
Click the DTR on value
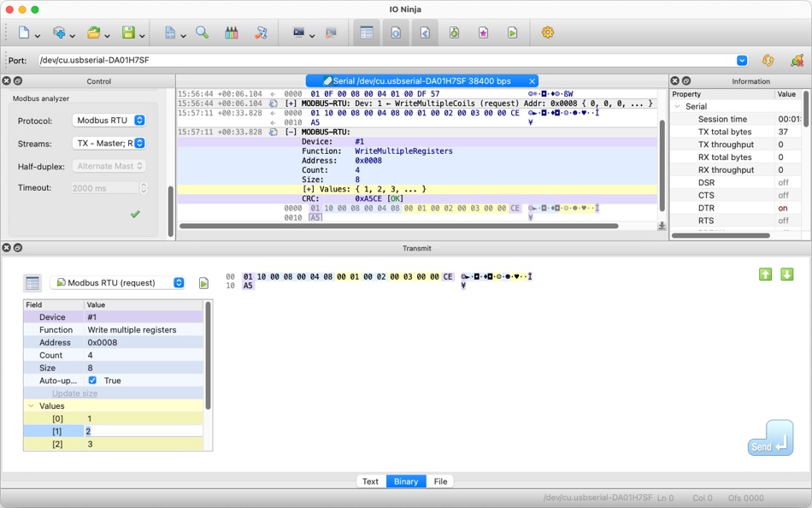pos(782,208)
